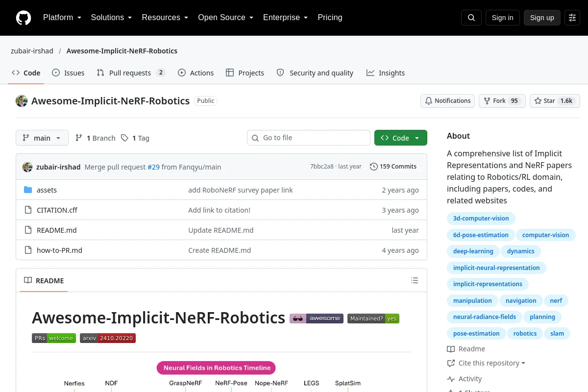Click the search magnifier icon in header
The height and width of the screenshot is (392, 588).
471,18
